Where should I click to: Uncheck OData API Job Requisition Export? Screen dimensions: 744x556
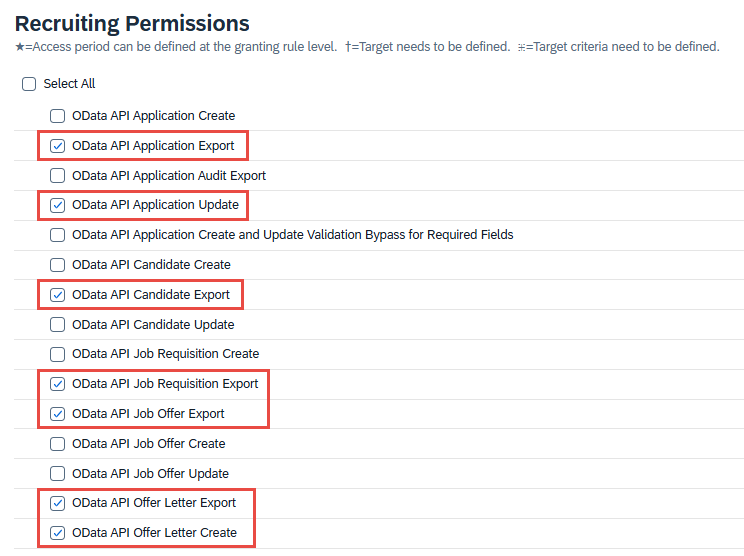58,384
